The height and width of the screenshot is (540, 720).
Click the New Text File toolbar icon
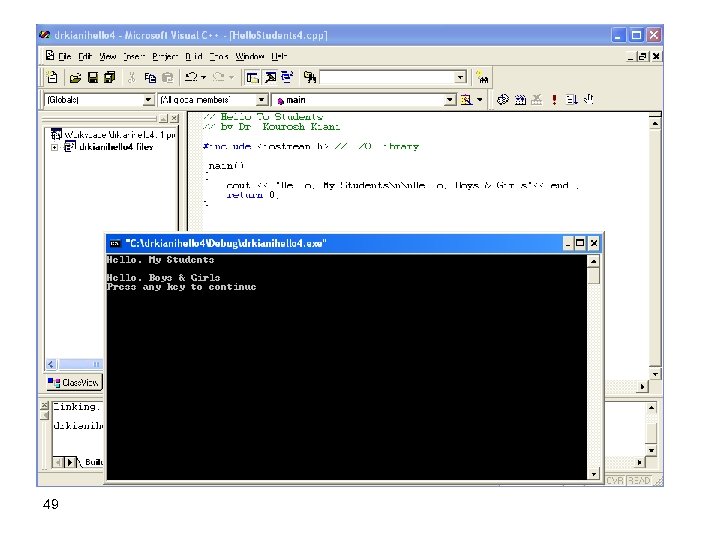(52, 77)
